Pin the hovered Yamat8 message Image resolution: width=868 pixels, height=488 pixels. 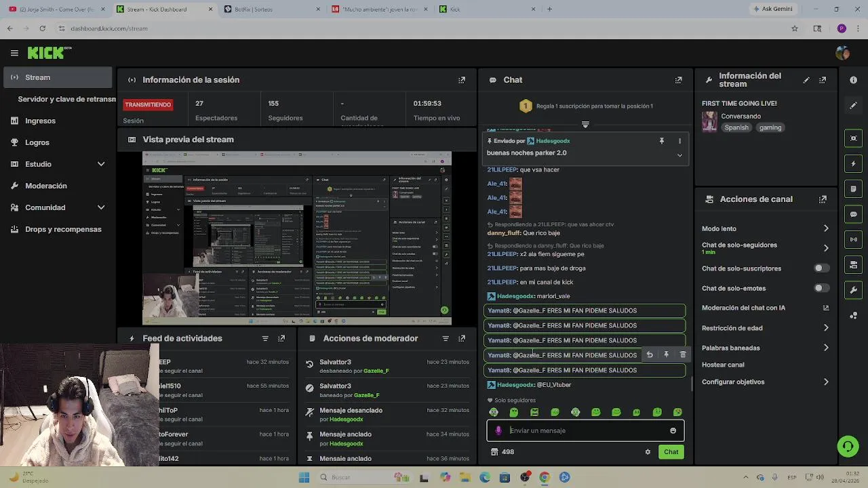pyautogui.click(x=666, y=355)
